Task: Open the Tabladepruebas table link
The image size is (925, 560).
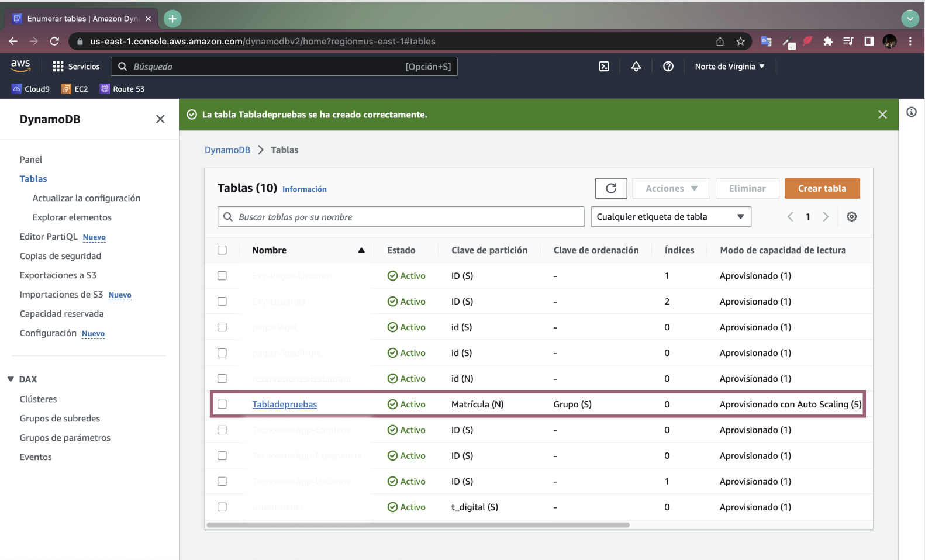Action: click(x=284, y=405)
